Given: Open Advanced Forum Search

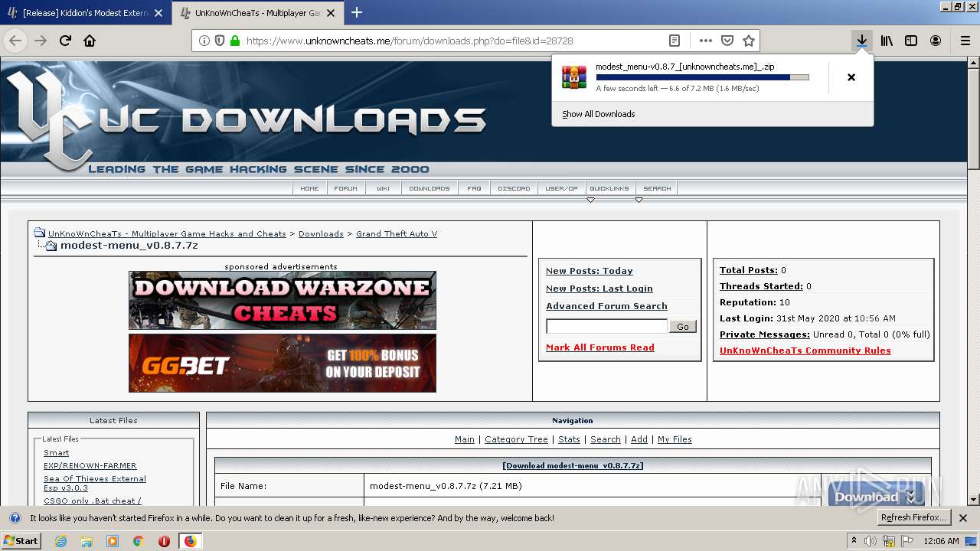Looking at the screenshot, I should click(606, 306).
